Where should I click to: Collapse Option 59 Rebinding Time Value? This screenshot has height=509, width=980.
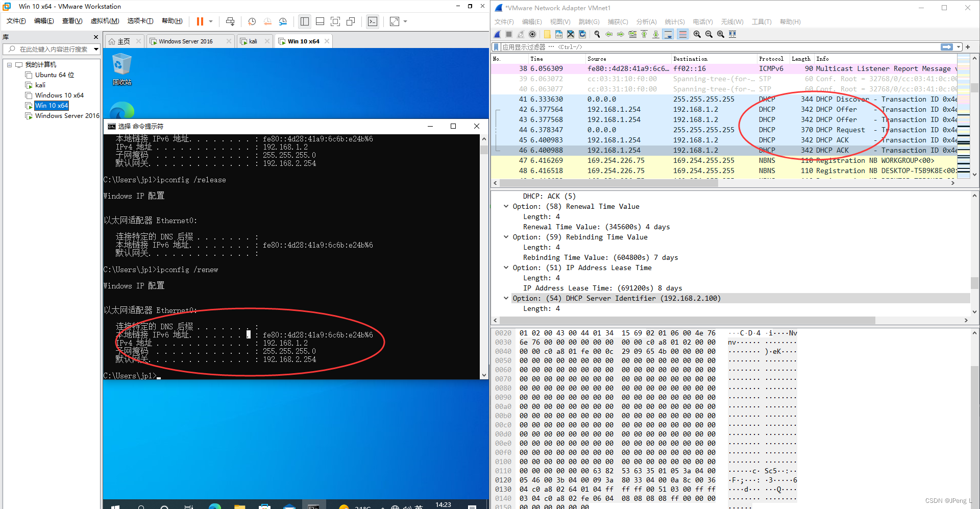(506, 237)
